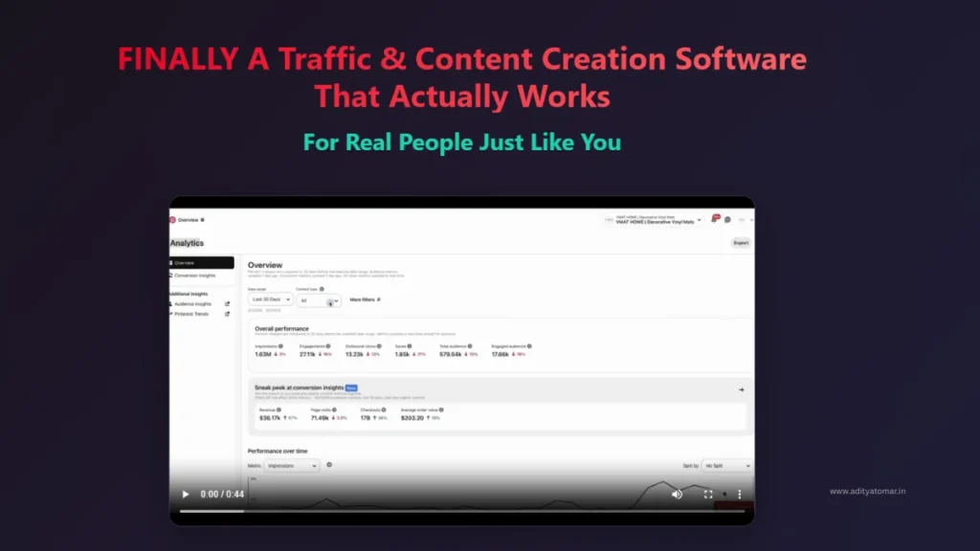Enter fullscreen mode for the video

point(708,495)
